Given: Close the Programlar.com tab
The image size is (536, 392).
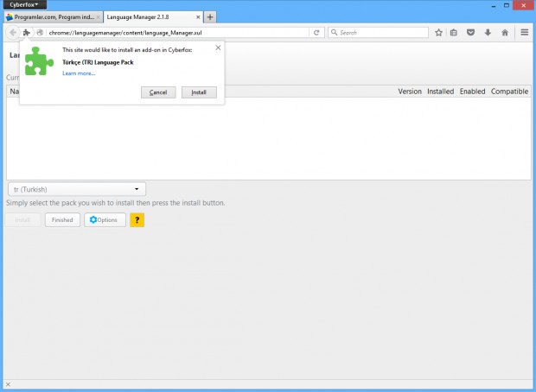Looking at the screenshot, I should [98, 17].
